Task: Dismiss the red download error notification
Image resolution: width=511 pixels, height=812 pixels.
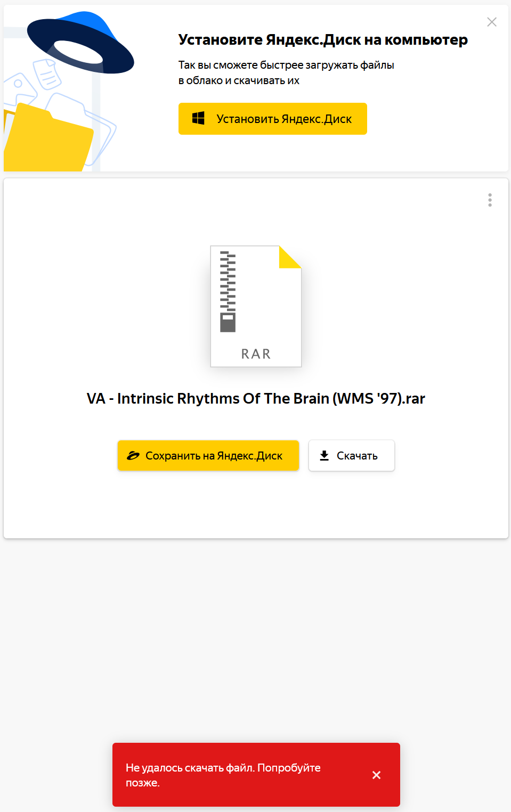Action: pyautogui.click(x=376, y=775)
